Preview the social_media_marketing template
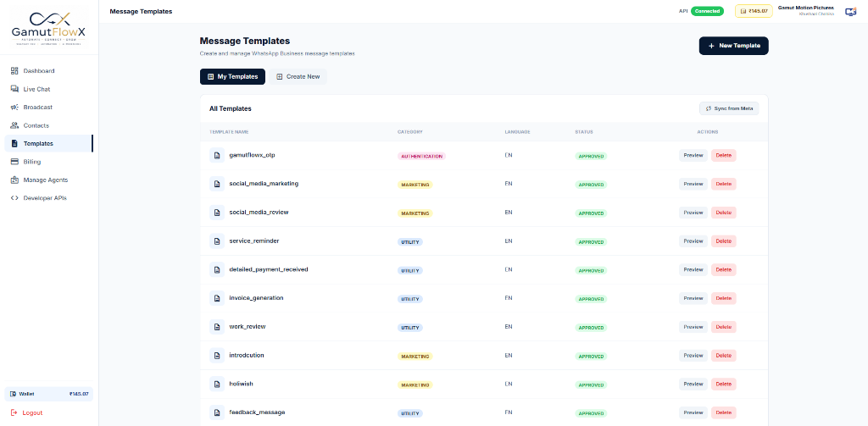 [x=693, y=184]
